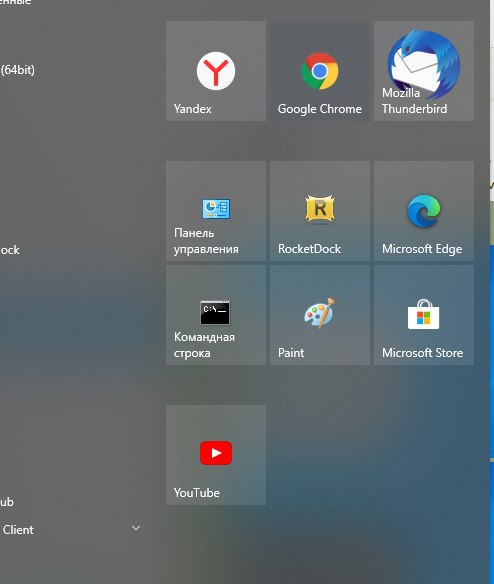Expand the Client folder chevron in app list
The width and height of the screenshot is (494, 584).
pyautogui.click(x=136, y=528)
